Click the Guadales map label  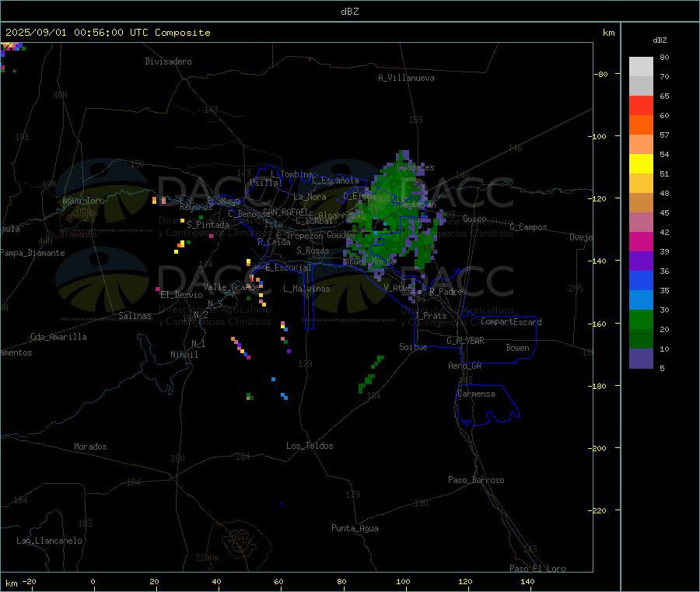coord(415,167)
